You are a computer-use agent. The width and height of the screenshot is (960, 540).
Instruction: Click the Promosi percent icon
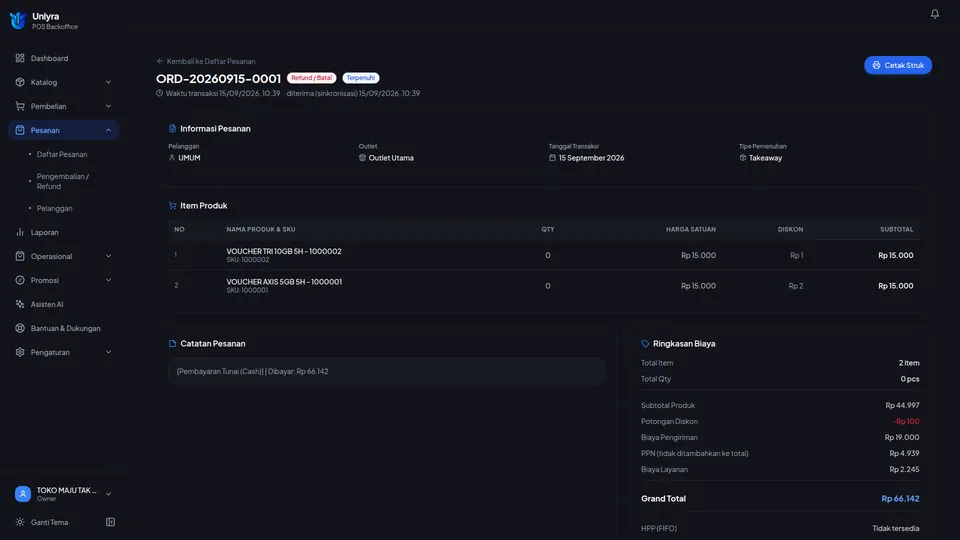coord(20,280)
